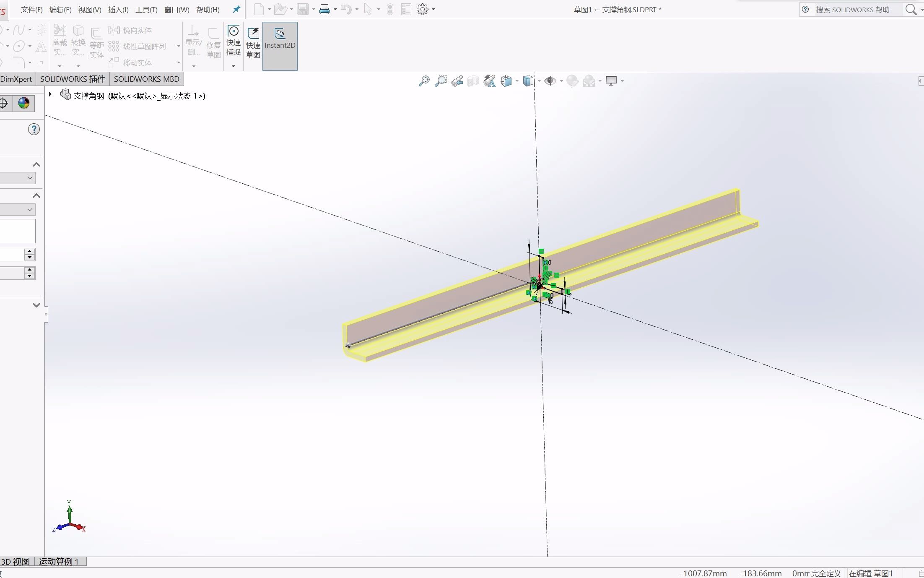This screenshot has width=924, height=578.
Task: Open the 插入(I) menu
Action: coord(118,10)
